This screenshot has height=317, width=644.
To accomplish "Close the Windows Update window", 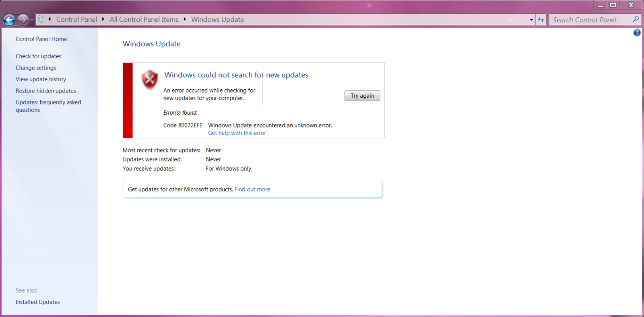I will (631, 5).
